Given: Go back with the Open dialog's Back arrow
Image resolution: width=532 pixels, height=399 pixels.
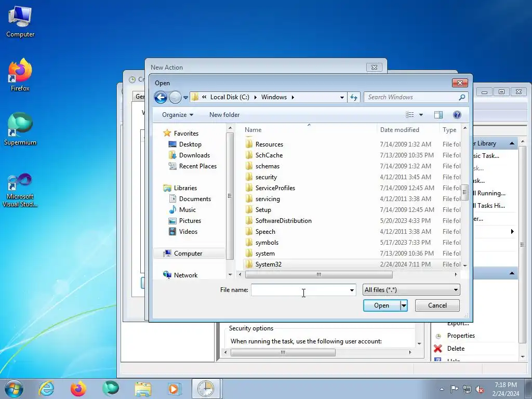Looking at the screenshot, I should [161, 97].
